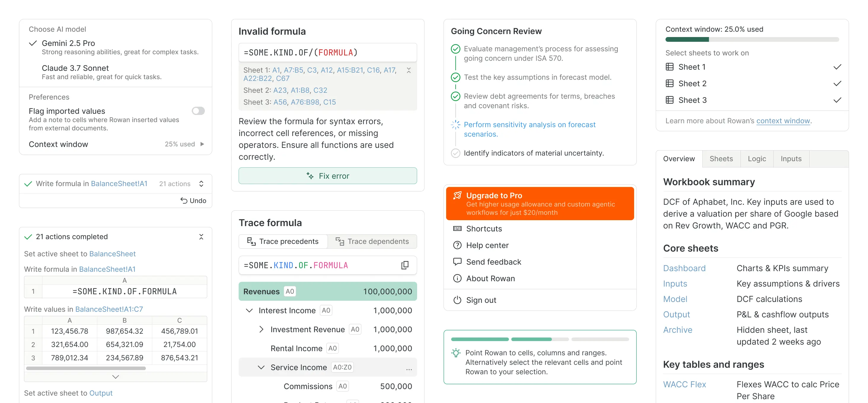This screenshot has width=868, height=403.
Task: Enable the Flag imported values toggle
Action: point(198,111)
